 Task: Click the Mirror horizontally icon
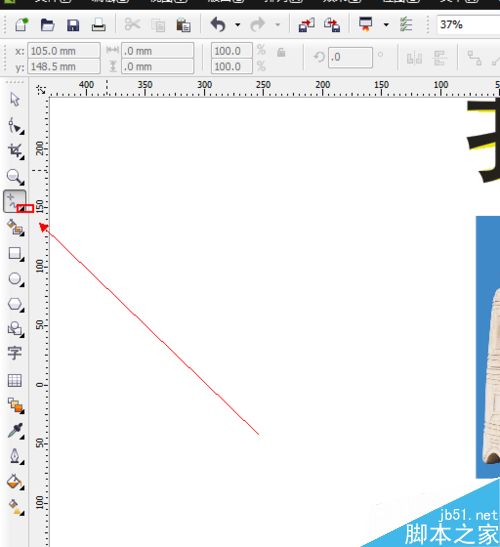414,58
